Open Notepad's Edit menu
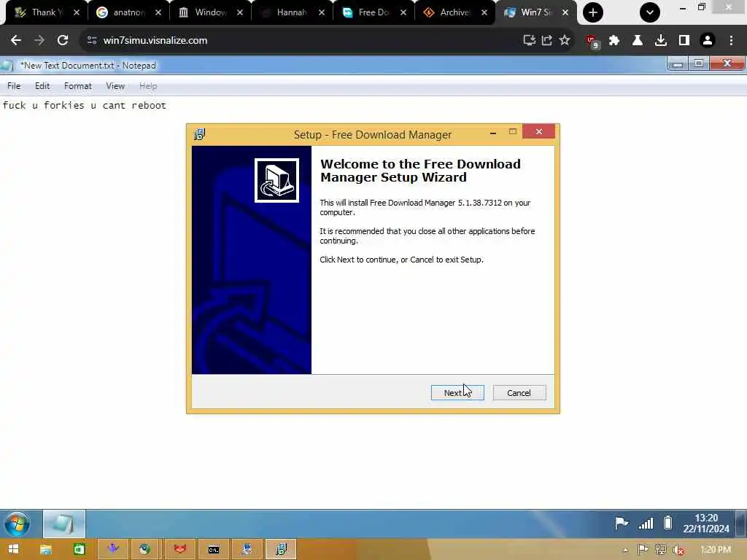 [x=42, y=86]
